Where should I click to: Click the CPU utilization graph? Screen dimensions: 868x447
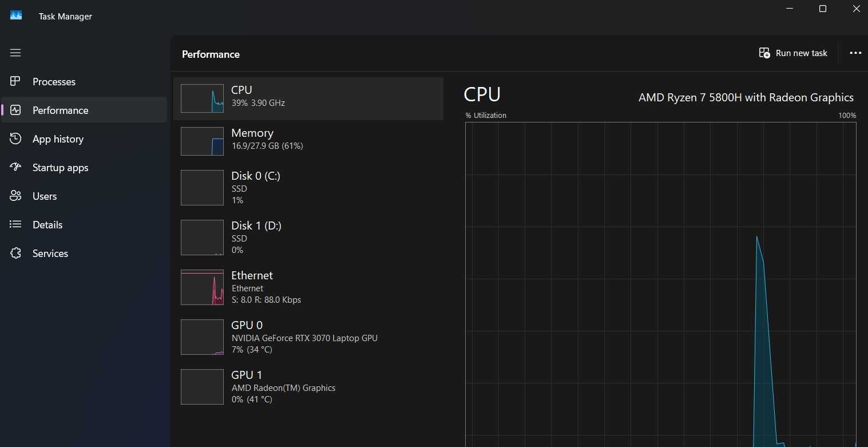point(661,284)
